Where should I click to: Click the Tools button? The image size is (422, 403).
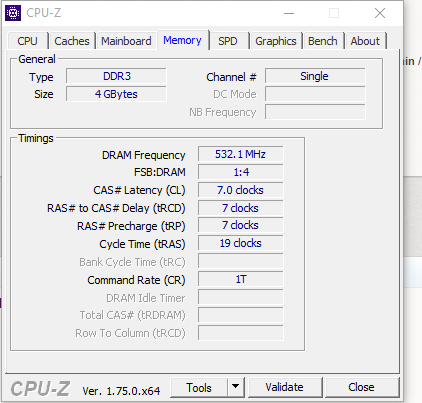[199, 387]
